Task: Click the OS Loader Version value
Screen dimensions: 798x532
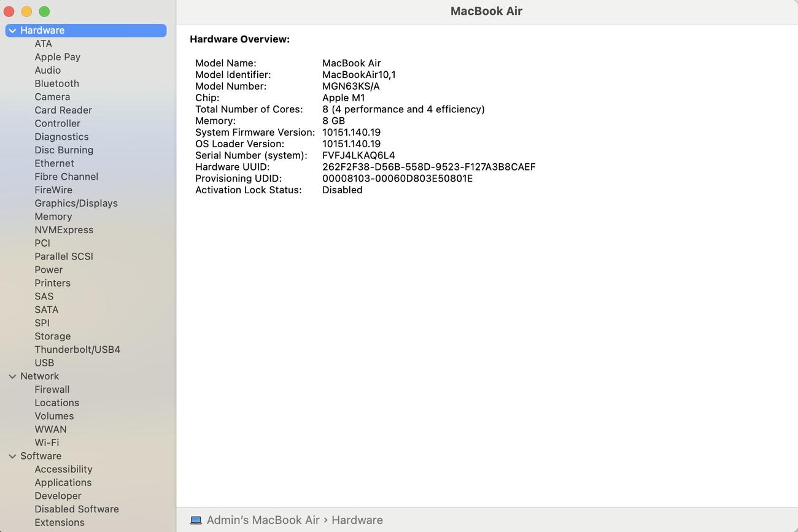Action: [351, 144]
